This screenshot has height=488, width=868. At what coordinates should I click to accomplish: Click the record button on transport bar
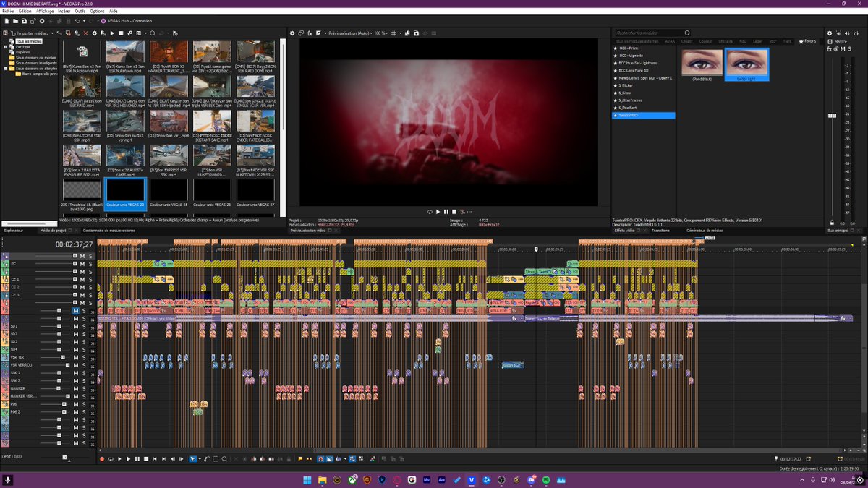click(x=102, y=459)
